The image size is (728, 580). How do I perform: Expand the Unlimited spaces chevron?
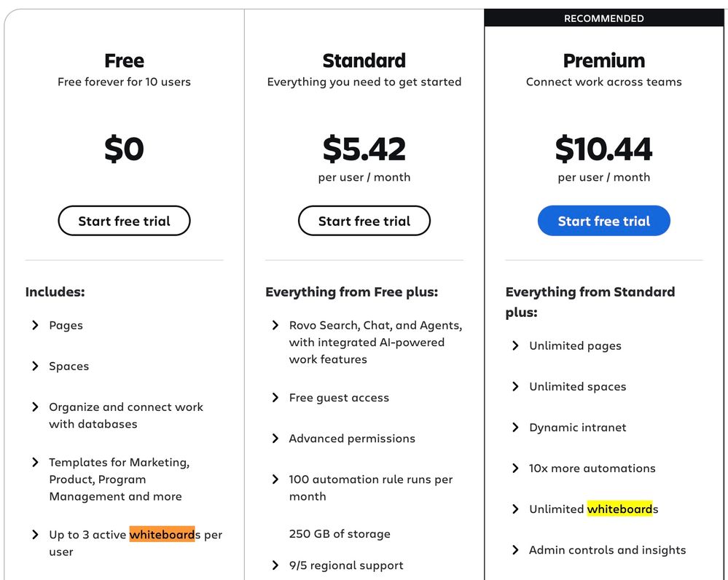[516, 387]
